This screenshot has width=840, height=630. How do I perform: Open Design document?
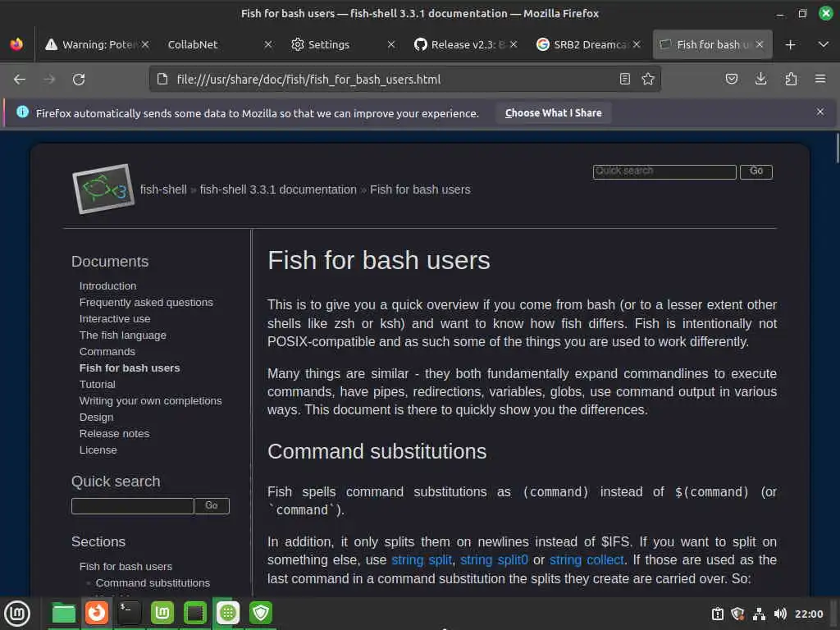pyautogui.click(x=97, y=418)
